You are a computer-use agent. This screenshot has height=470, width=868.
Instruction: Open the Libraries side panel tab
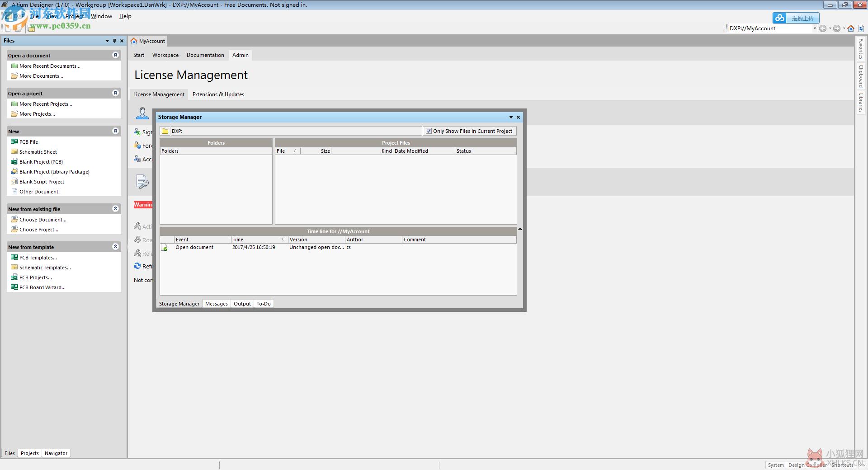click(861, 103)
